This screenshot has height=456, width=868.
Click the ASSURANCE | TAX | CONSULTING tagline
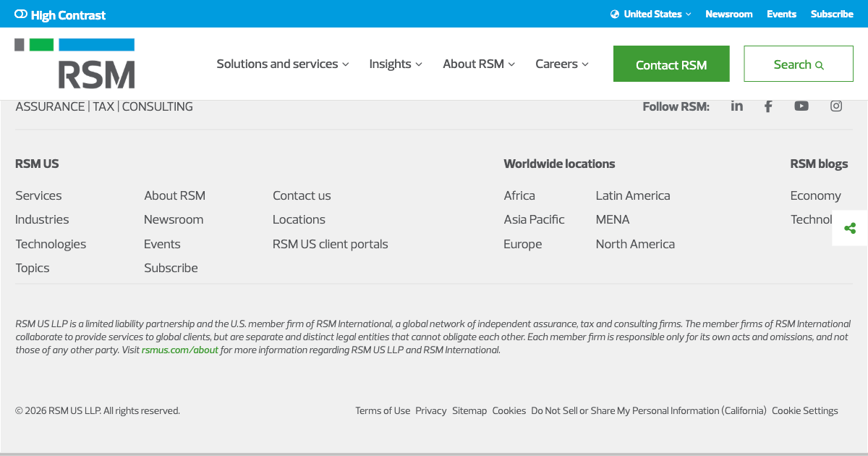[x=104, y=106]
